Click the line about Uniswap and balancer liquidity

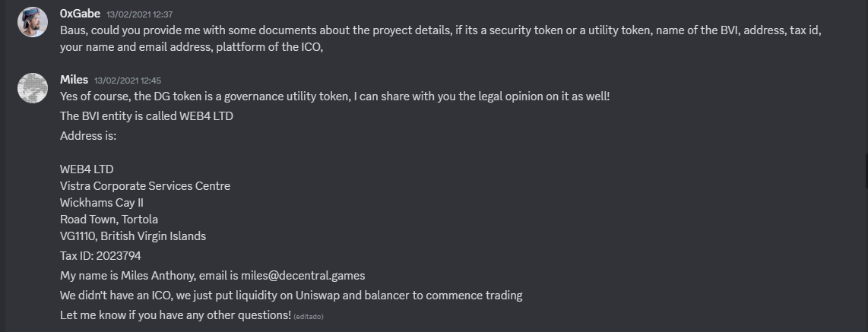coord(291,295)
